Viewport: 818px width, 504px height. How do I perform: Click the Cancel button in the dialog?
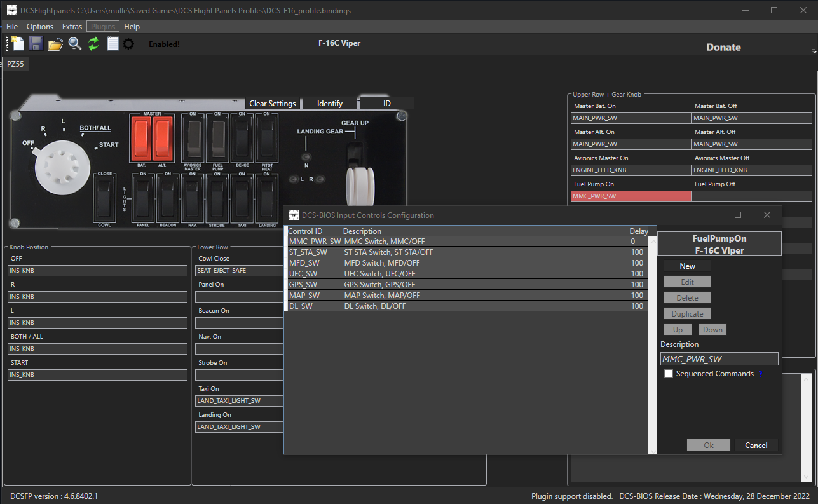[756, 445]
